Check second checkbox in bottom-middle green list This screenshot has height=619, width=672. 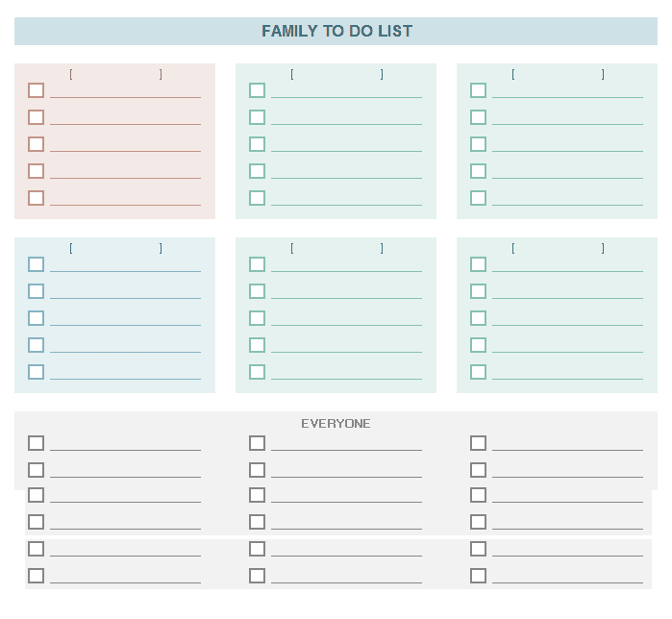258,291
